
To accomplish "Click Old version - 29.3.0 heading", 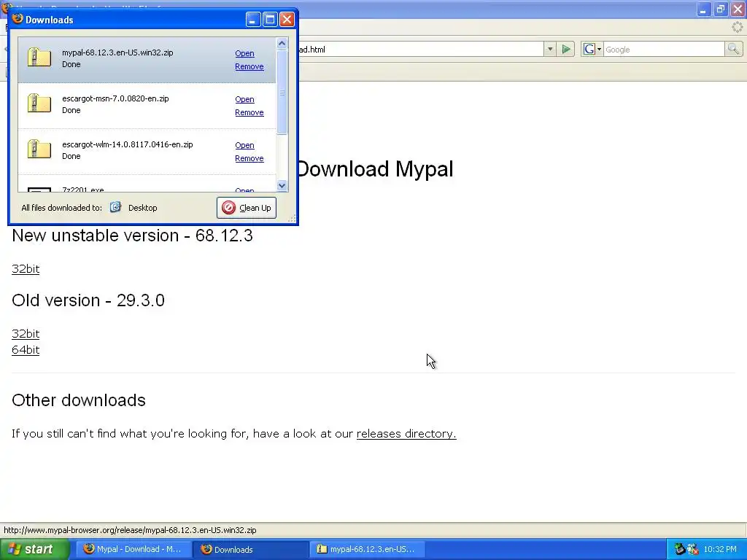I will [x=88, y=300].
